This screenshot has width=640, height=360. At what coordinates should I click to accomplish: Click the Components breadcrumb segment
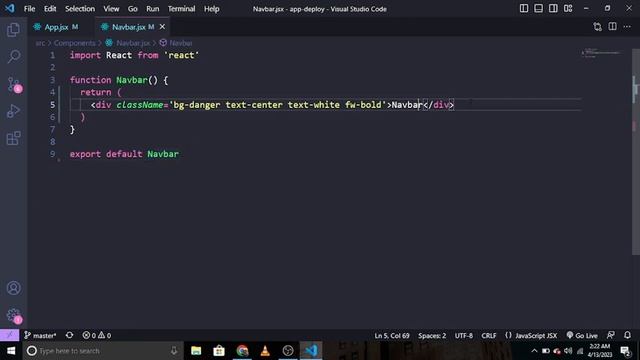pos(74,43)
